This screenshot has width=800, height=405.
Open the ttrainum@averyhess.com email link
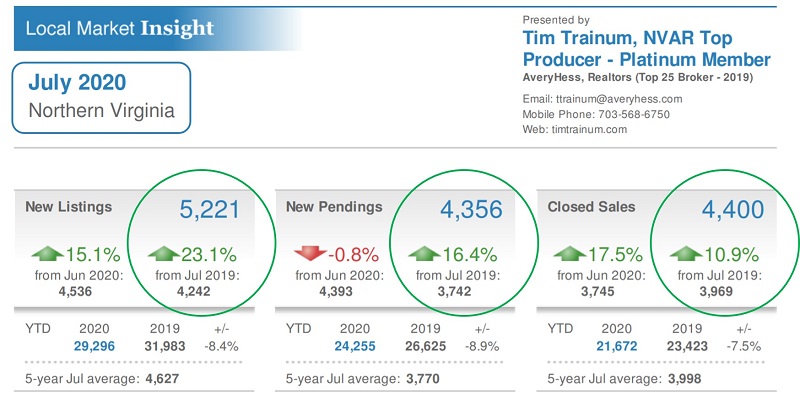click(x=605, y=99)
